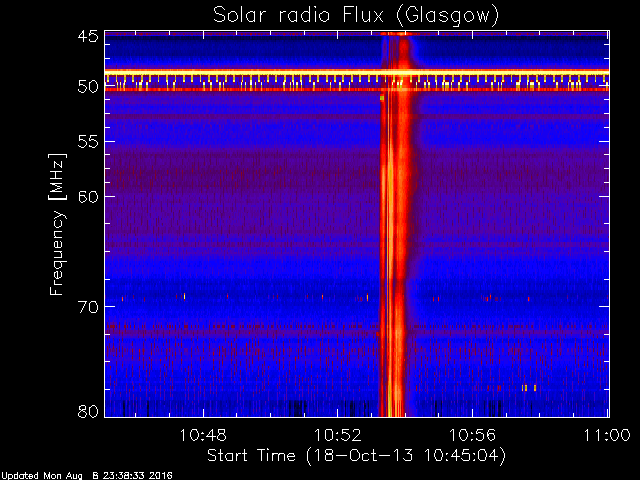Select the 45 MHz frequency tick label

(x=88, y=37)
